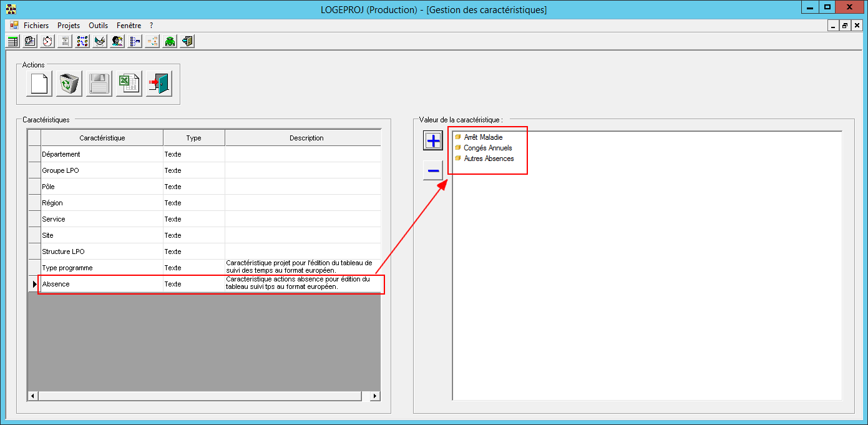Open the Fichiers menu
The width and height of the screenshot is (868, 425).
(x=36, y=26)
